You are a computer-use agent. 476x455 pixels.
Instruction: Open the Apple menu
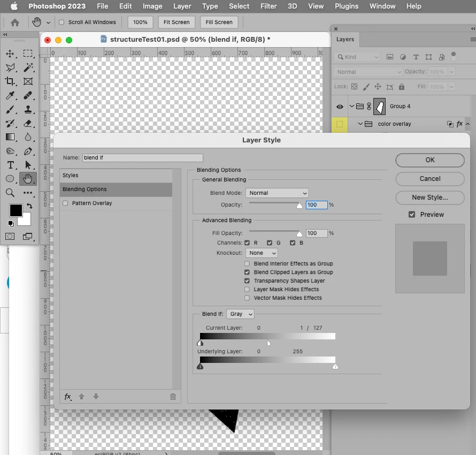point(14,6)
